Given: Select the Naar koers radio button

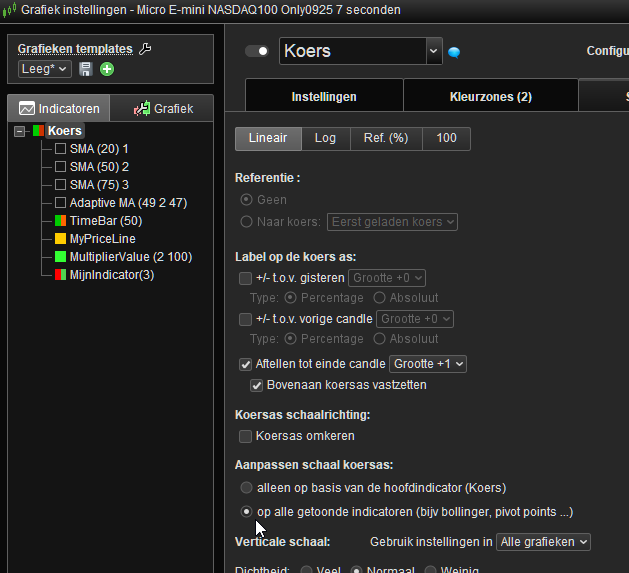Looking at the screenshot, I should point(246,221).
